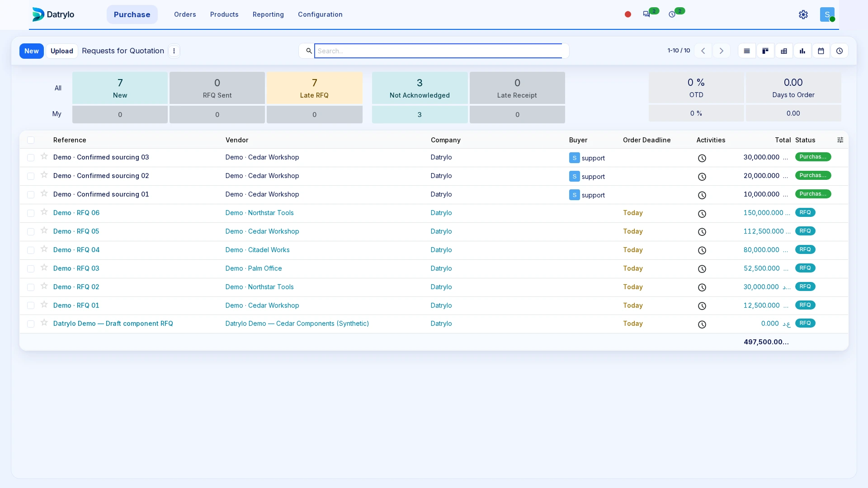Sort by the Reference column header
868x488 pixels.
tap(70, 140)
